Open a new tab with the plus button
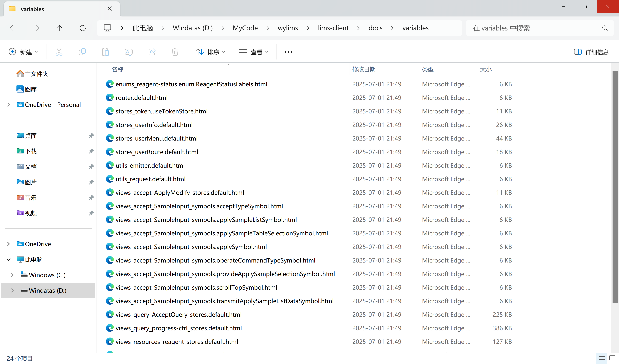 point(131,9)
